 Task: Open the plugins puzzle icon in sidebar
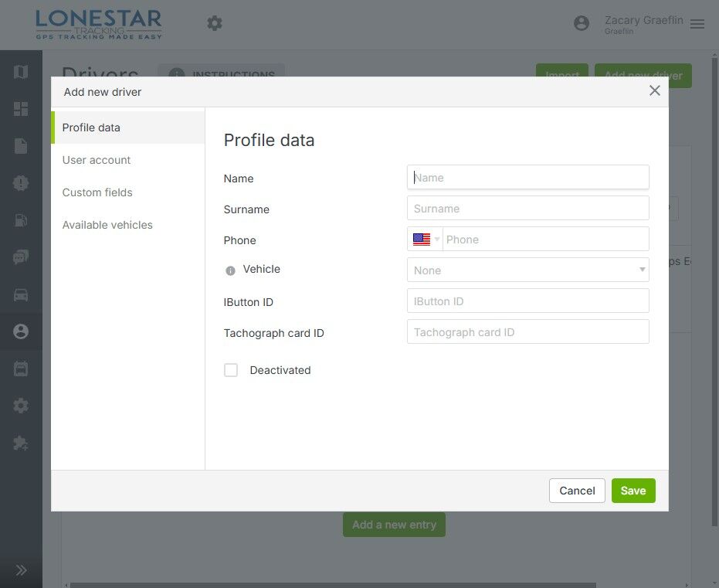(21, 443)
